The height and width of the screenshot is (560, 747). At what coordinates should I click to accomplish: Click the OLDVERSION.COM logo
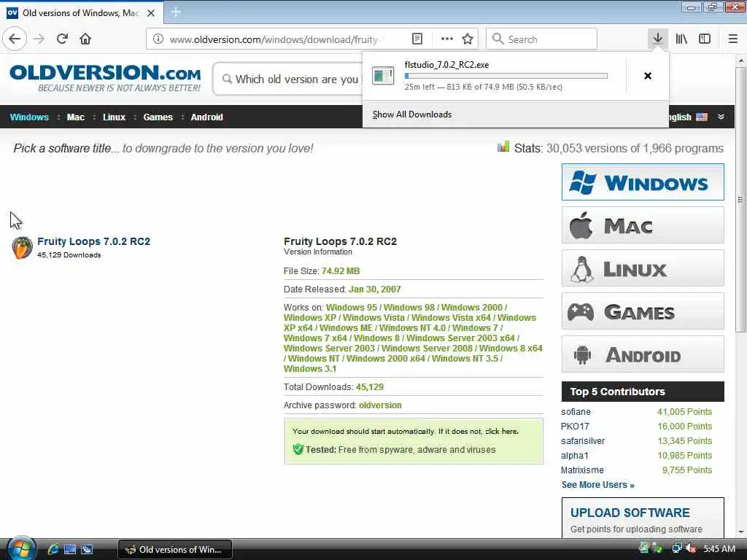(x=105, y=78)
